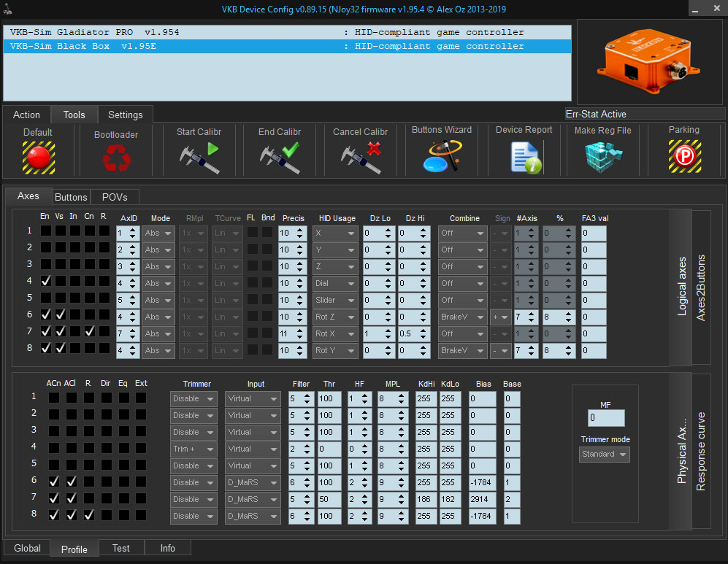Screen dimensions: 728x564
Task: Open HID Usage dropdown showing Slider
Action: 334,300
